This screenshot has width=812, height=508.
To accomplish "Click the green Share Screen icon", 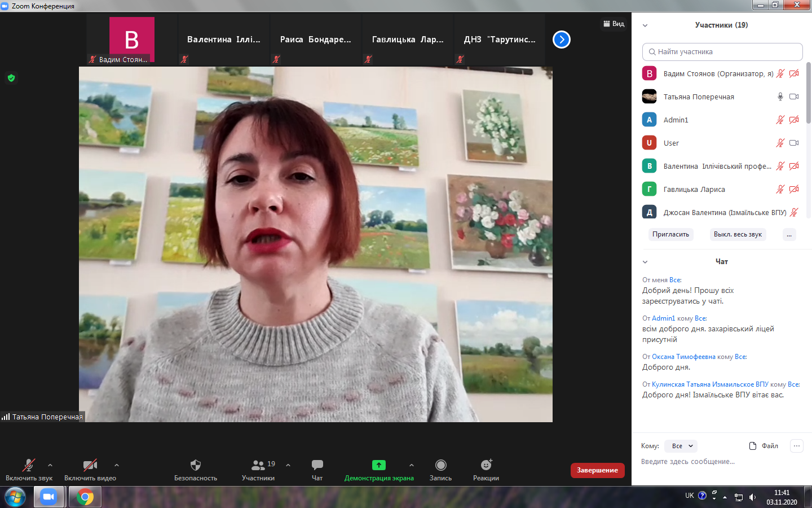I will pyautogui.click(x=379, y=465).
